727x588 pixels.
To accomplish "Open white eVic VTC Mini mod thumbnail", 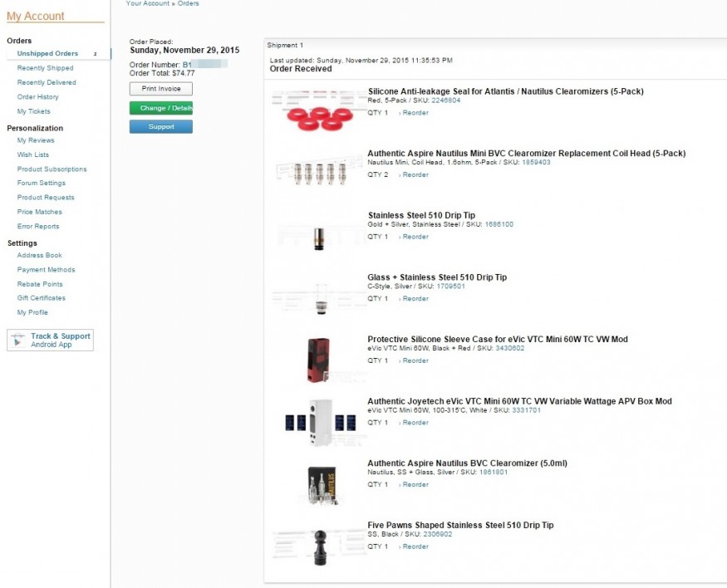I will 320,422.
